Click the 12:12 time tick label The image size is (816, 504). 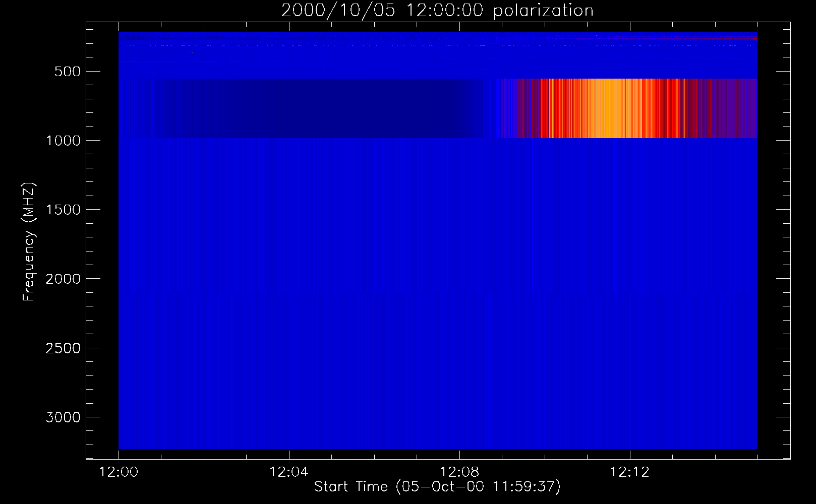pyautogui.click(x=630, y=472)
